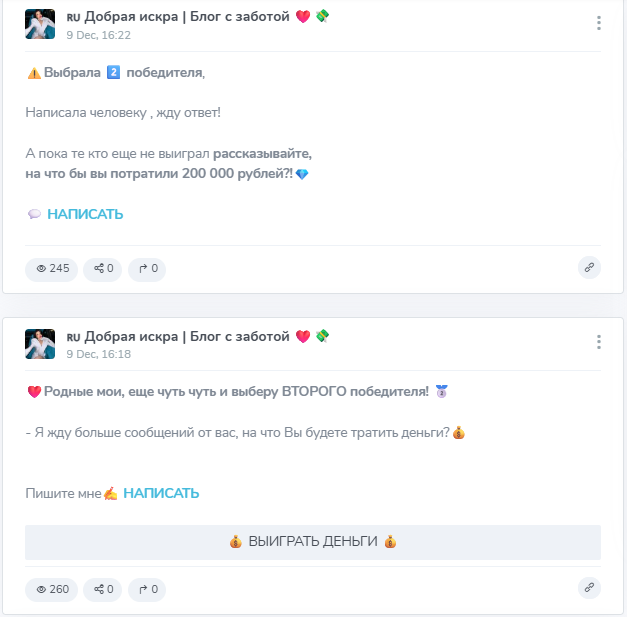
Task: Copy link icon of the 16:18 post
Action: point(589,588)
